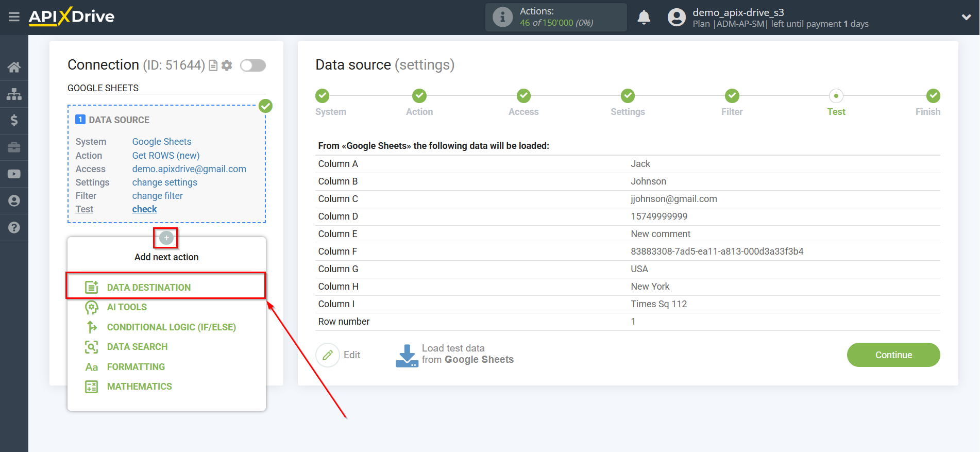Click the 15749999999 value

pos(659,216)
